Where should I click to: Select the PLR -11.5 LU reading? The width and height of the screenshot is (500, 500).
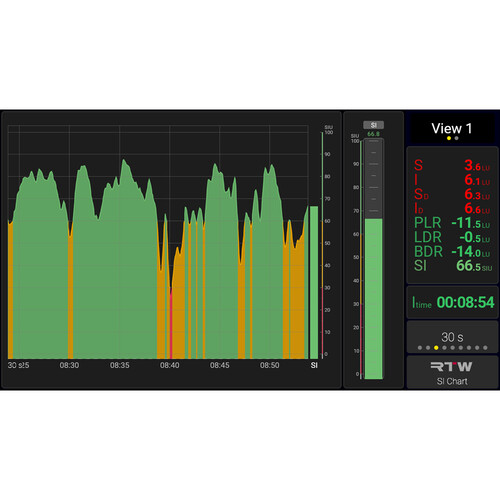pyautogui.click(x=452, y=223)
